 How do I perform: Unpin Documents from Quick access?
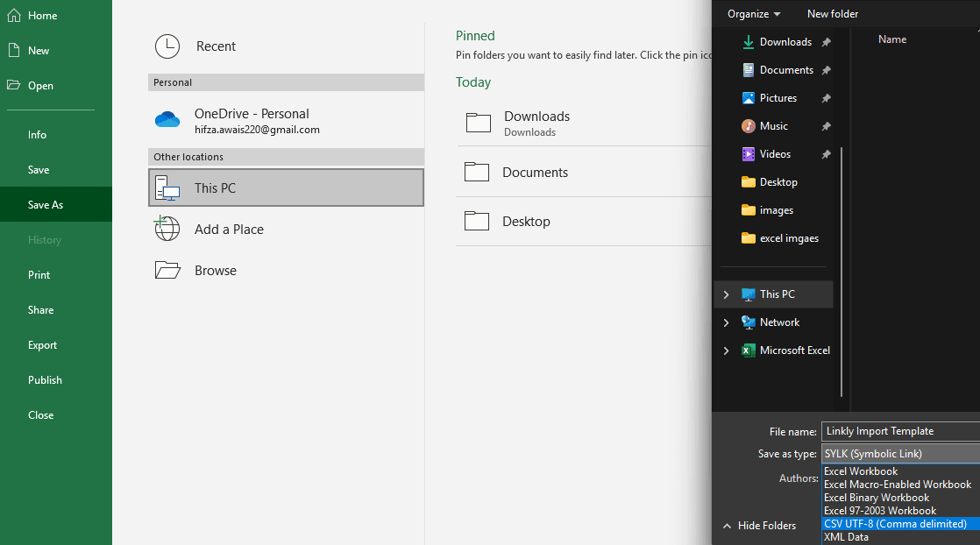click(825, 69)
